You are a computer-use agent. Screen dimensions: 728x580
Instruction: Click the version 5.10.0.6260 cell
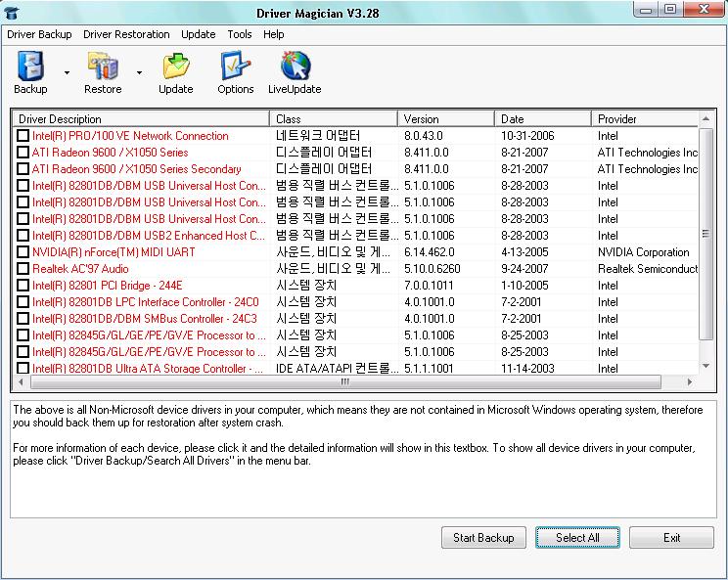point(432,269)
